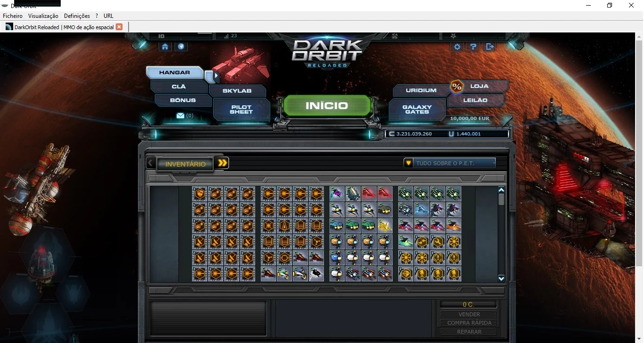Click the percent discount badge on Loja
The width and height of the screenshot is (644, 343).
[x=457, y=87]
